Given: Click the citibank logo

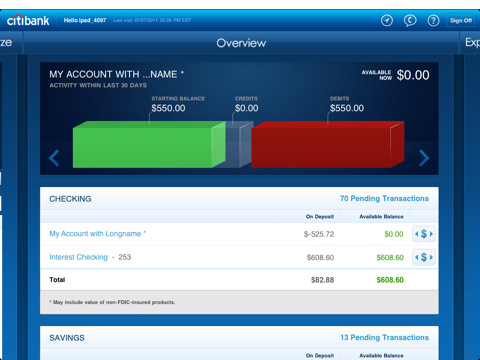Looking at the screenshot, I should (x=28, y=20).
